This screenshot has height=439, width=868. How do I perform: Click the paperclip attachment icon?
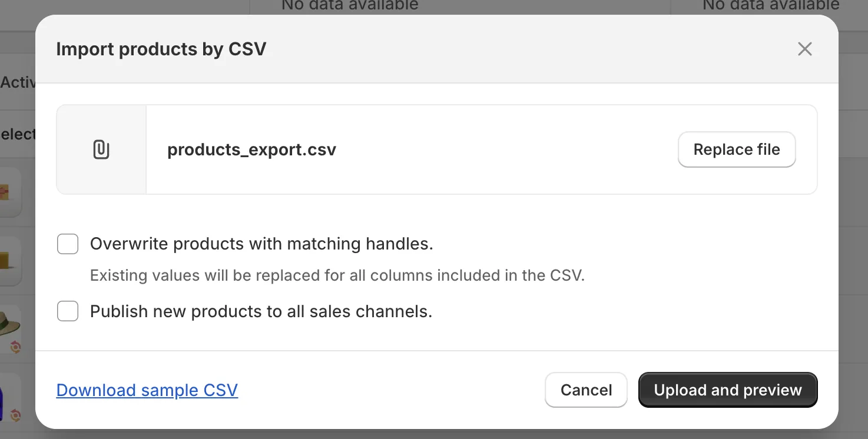tap(101, 149)
